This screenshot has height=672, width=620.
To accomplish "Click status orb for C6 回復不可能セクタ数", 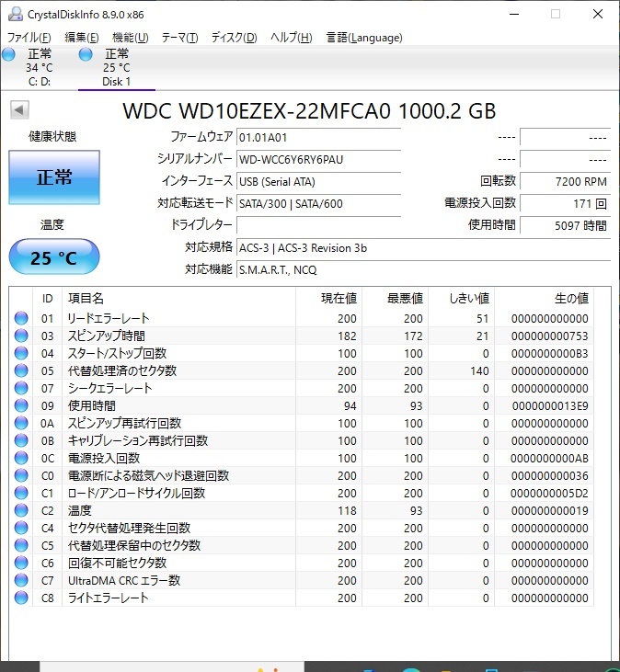I will click(21, 563).
